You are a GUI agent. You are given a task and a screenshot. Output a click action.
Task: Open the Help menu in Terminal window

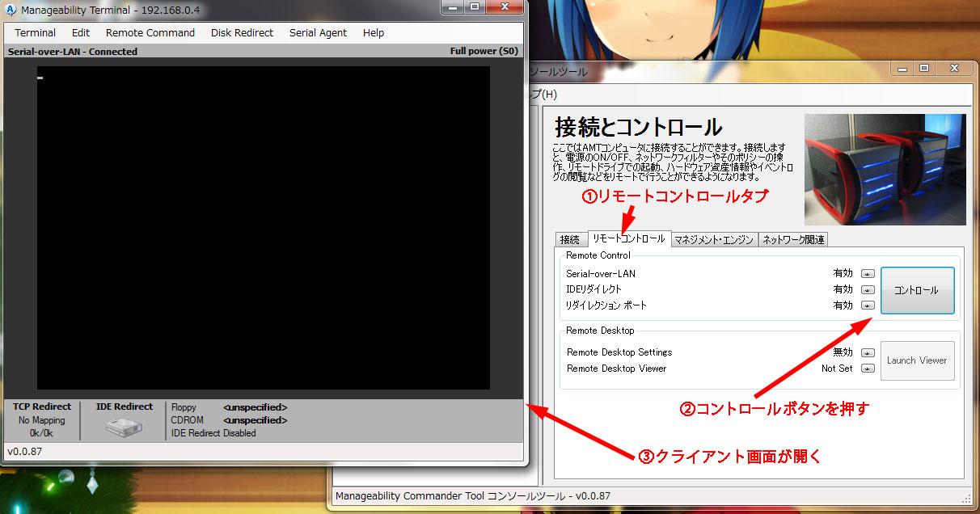(374, 33)
